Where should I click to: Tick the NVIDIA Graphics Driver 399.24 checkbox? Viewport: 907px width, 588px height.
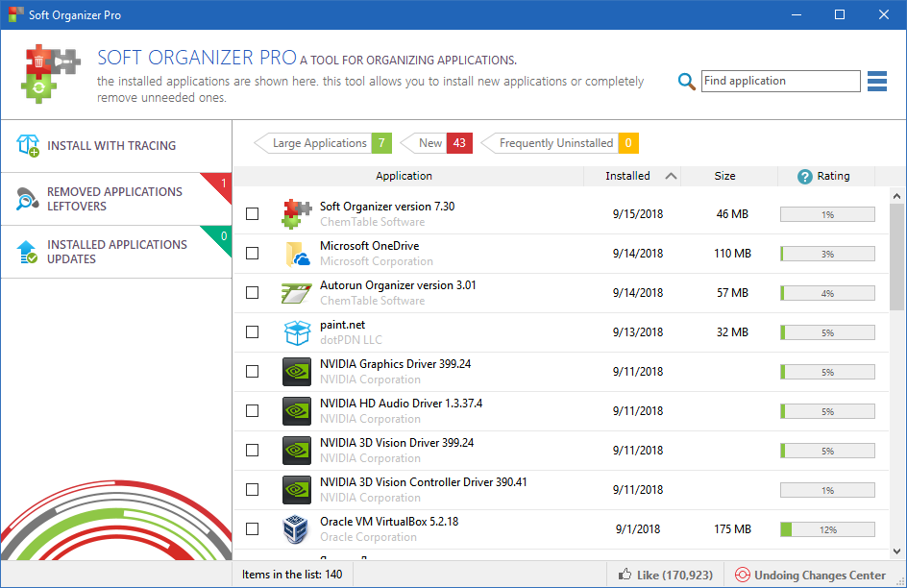click(252, 371)
